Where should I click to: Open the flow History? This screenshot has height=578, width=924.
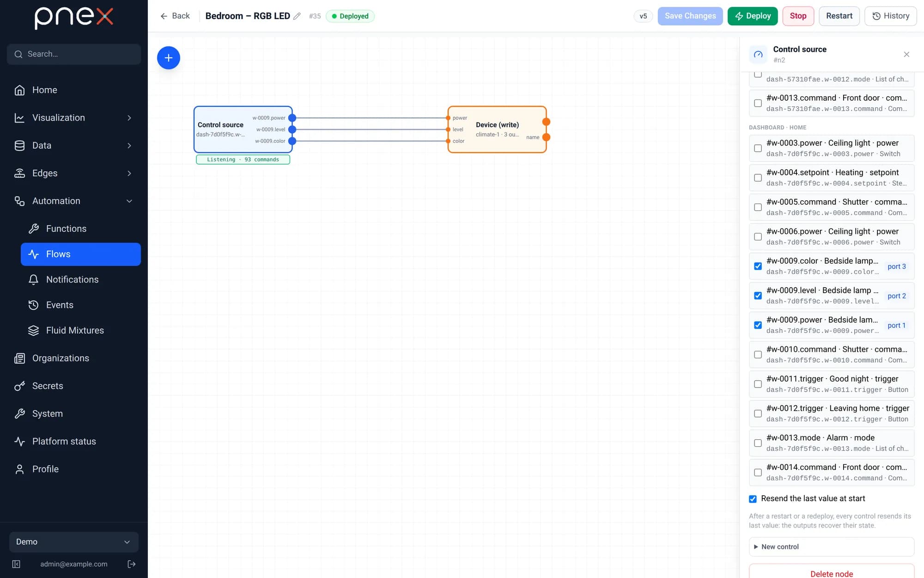click(891, 16)
